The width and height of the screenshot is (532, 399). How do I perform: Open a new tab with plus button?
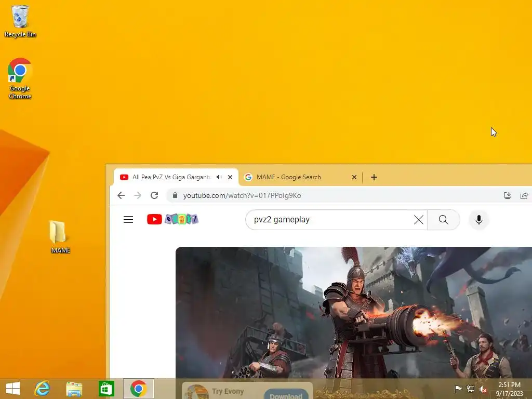click(374, 177)
